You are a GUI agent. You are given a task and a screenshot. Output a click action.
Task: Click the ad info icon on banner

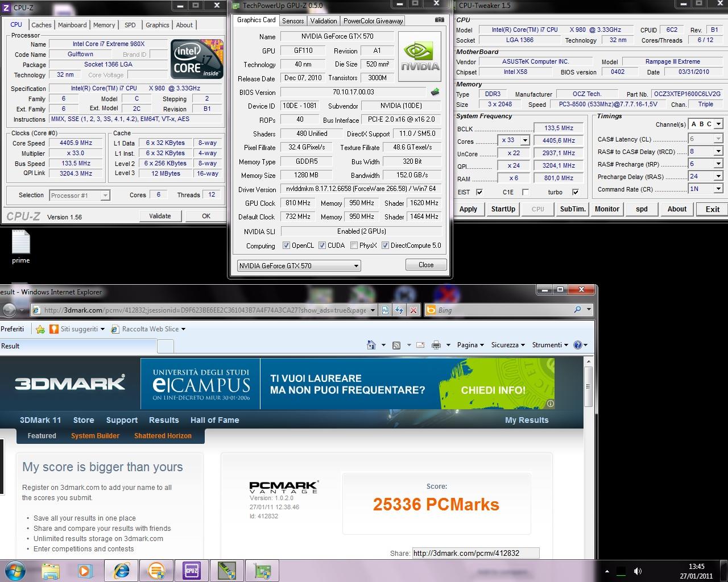pyautogui.click(x=551, y=404)
